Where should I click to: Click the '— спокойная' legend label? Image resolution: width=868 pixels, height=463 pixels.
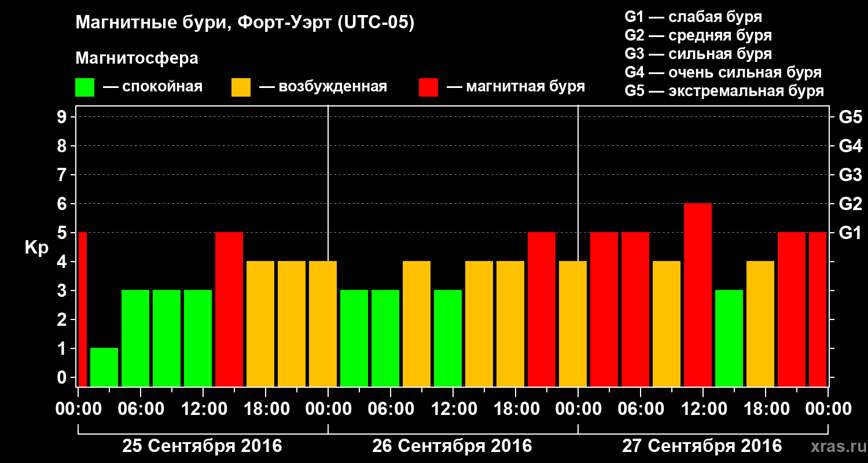(153, 87)
